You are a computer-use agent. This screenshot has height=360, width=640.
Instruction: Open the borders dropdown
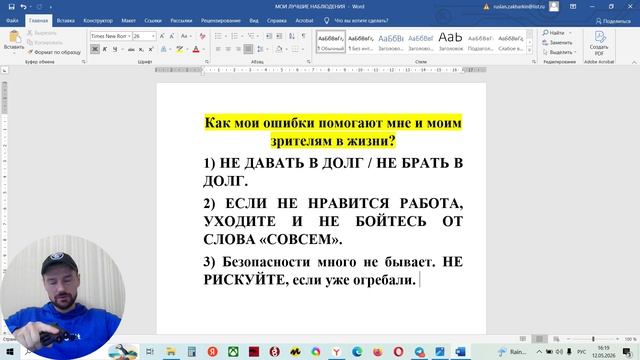click(x=303, y=49)
